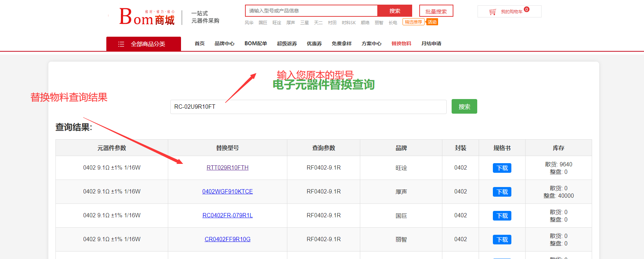Image resolution: width=644 pixels, height=259 pixels.
Task: Click the Bom商城 logo
Action: (x=147, y=17)
